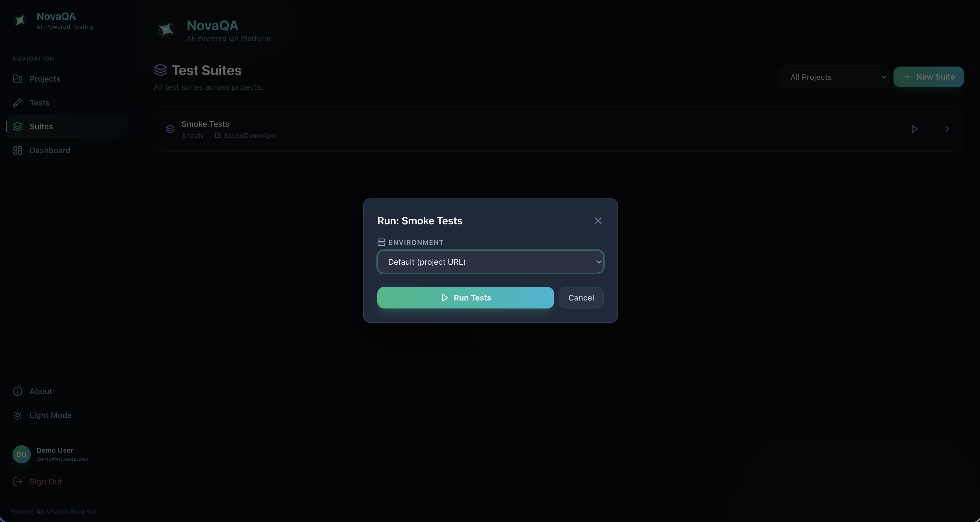This screenshot has width=980, height=522.
Task: Open the Dashboard grid icon
Action: coord(18,151)
